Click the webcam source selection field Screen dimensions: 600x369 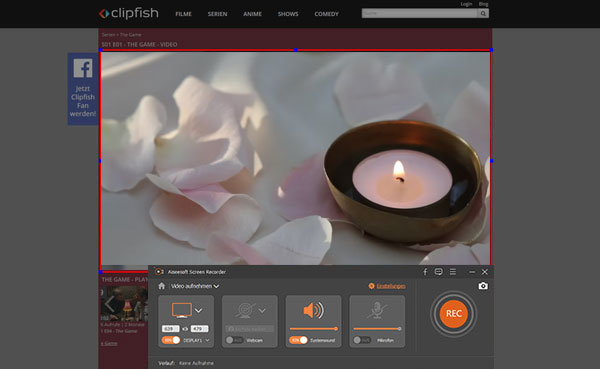point(249,329)
